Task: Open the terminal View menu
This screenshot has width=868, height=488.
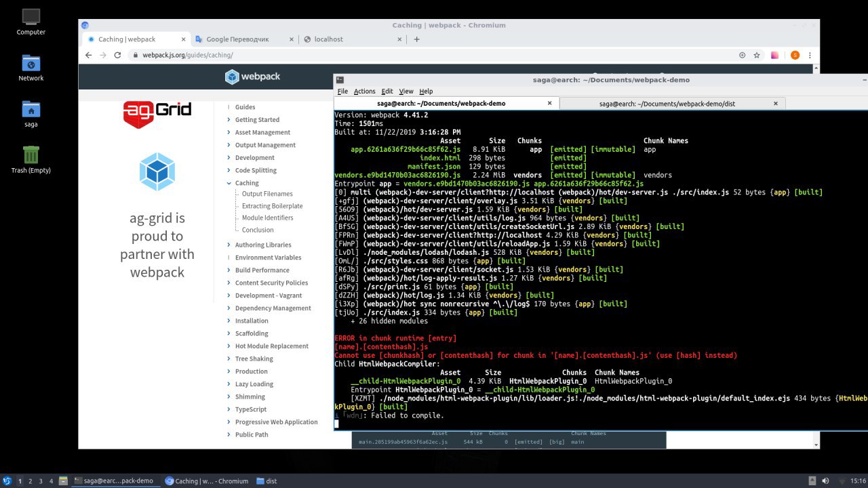Action: point(406,91)
